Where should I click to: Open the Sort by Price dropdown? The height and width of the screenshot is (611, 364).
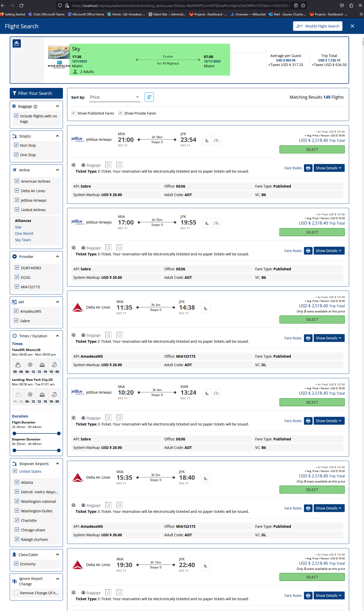[115, 97]
